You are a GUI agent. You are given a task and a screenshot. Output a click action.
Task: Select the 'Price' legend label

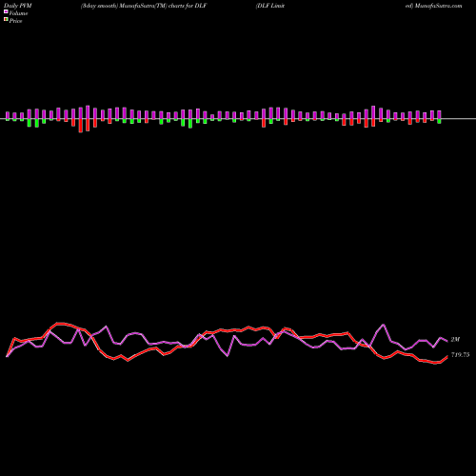click(x=15, y=21)
